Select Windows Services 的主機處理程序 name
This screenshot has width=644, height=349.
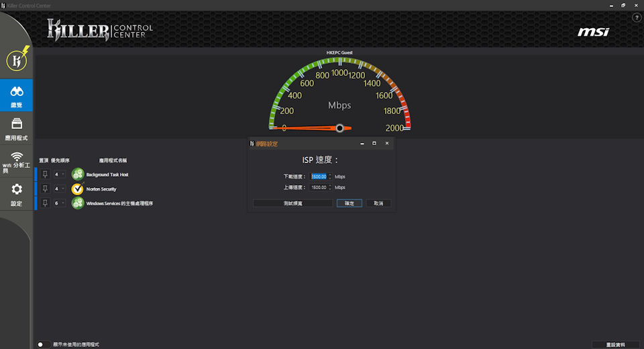click(119, 203)
